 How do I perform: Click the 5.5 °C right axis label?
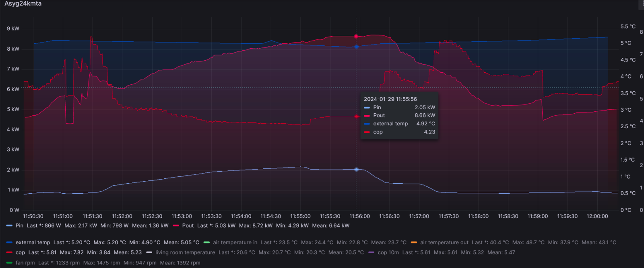[x=628, y=27]
